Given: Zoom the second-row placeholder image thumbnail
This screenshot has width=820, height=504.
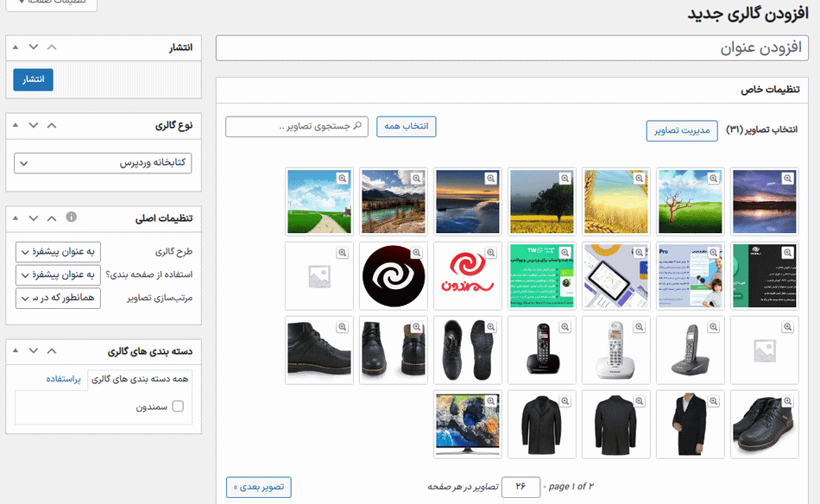Looking at the screenshot, I should (342, 253).
